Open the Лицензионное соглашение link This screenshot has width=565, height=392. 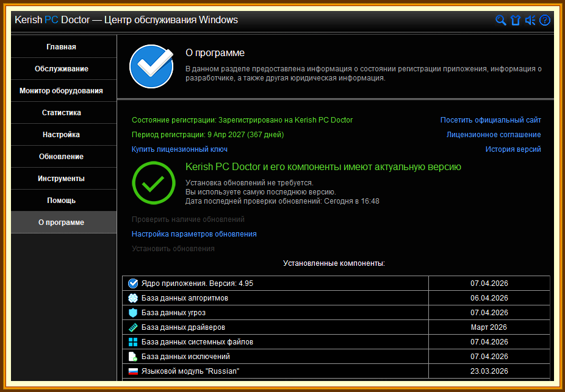pyautogui.click(x=494, y=135)
